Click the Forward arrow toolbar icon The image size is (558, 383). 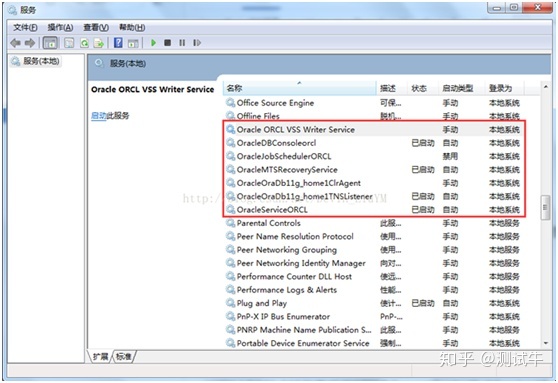[30, 43]
